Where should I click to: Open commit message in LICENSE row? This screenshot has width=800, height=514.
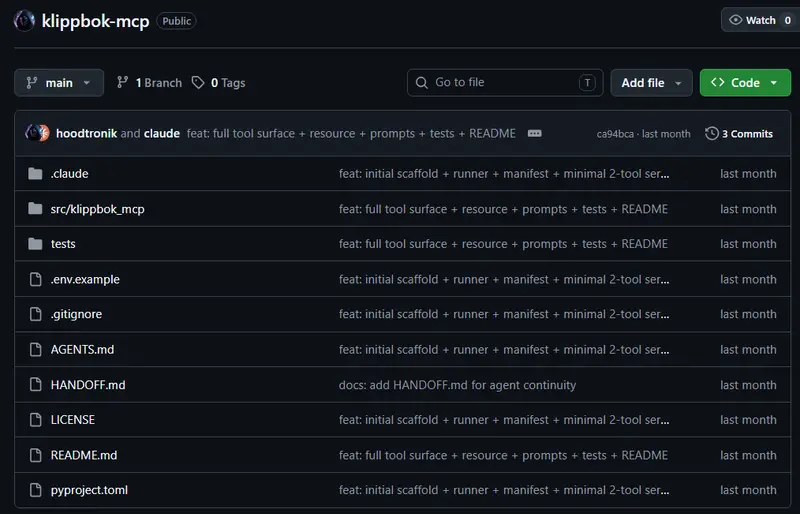[x=504, y=420]
